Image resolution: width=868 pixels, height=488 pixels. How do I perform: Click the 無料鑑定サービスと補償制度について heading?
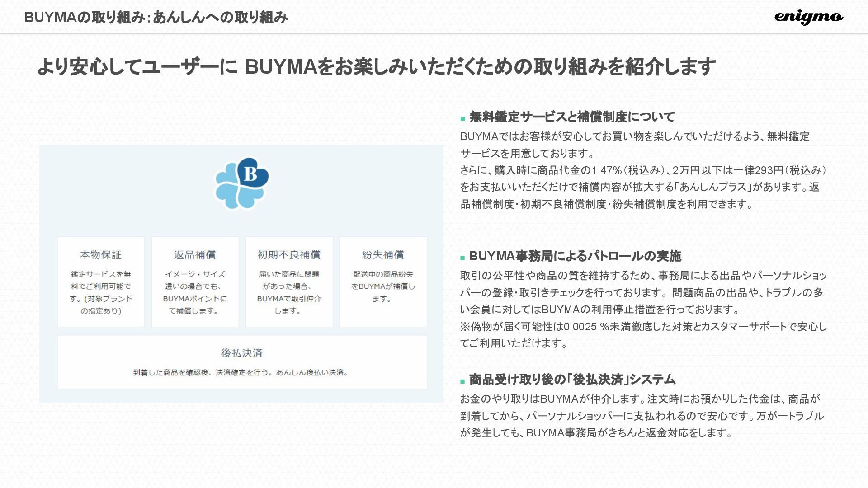pos(572,117)
